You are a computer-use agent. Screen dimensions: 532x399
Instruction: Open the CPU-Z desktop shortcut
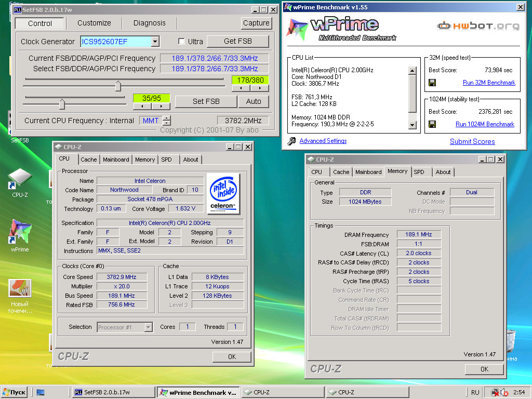point(20,182)
